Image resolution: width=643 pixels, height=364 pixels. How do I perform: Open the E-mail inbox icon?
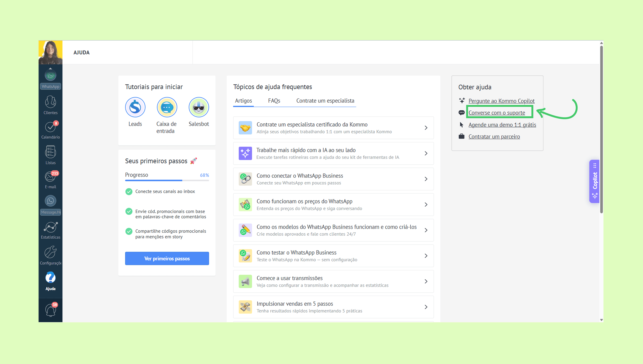pyautogui.click(x=50, y=177)
